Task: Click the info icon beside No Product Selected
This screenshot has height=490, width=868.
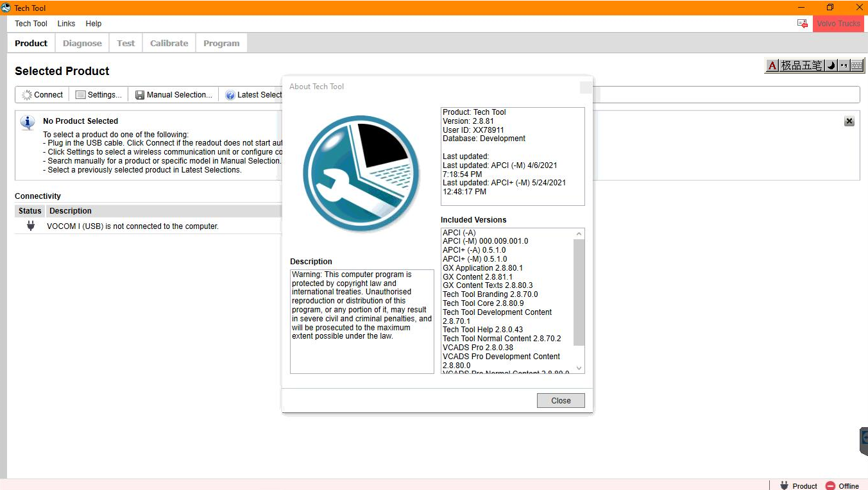Action: (27, 122)
